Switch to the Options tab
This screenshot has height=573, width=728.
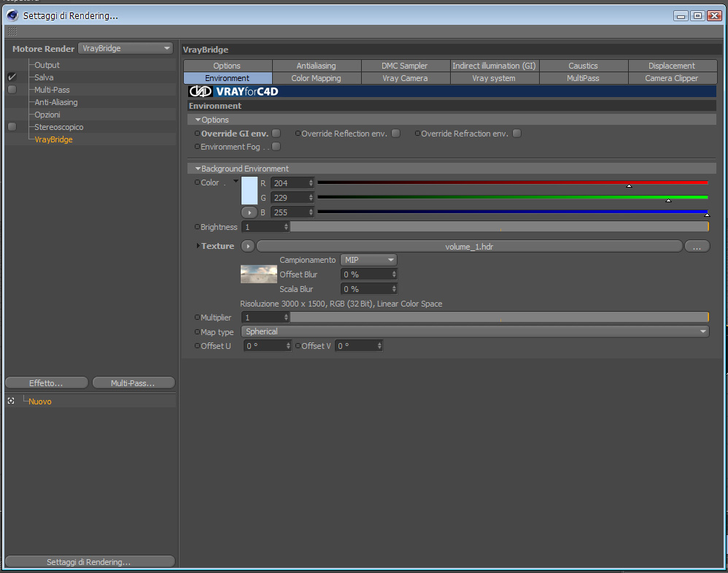point(227,66)
